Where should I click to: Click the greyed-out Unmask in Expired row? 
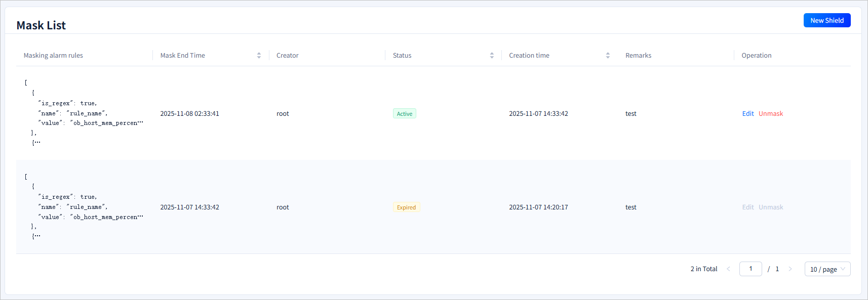770,207
